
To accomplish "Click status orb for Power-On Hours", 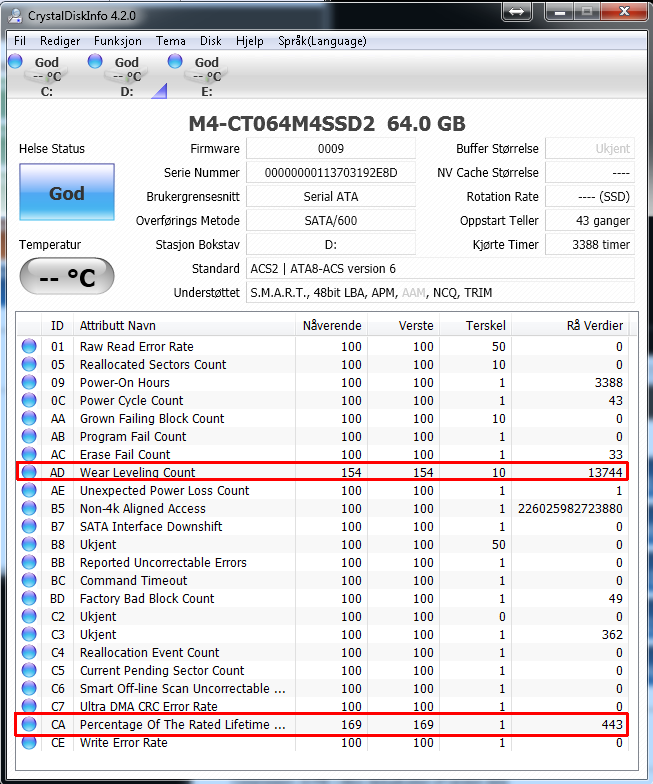I will pyautogui.click(x=29, y=382).
